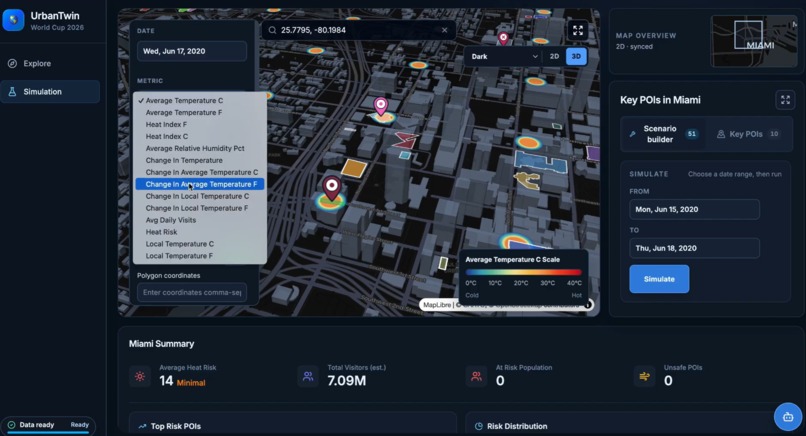
Task: Select Local Temperature C option
Action: click(x=199, y=244)
